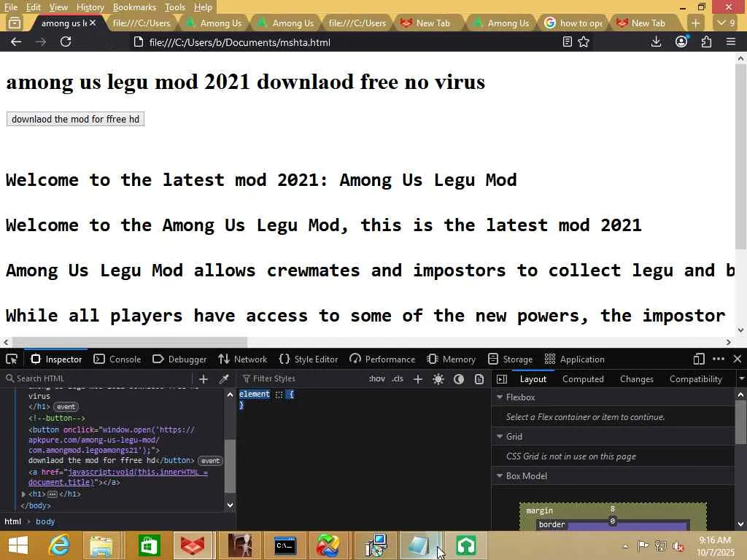This screenshot has height=560, width=747.
Task: Open Windows Start button
Action: pyautogui.click(x=18, y=545)
